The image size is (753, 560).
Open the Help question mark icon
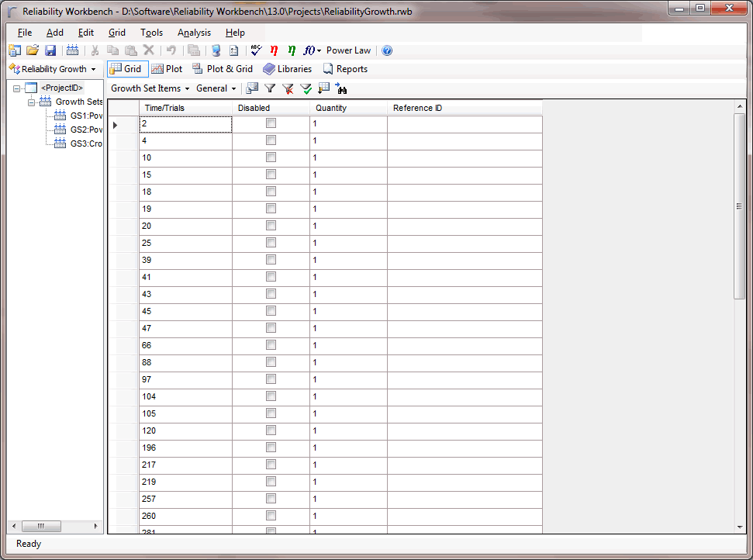[x=387, y=50]
